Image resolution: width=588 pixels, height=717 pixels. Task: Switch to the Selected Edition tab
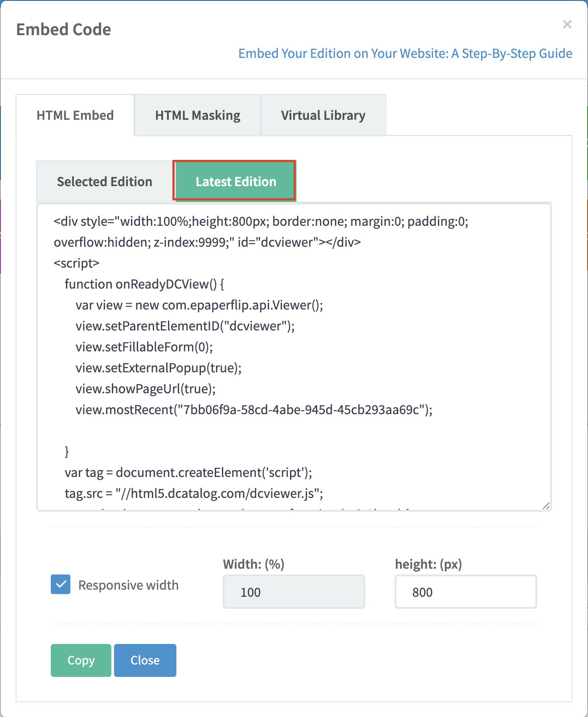104,182
